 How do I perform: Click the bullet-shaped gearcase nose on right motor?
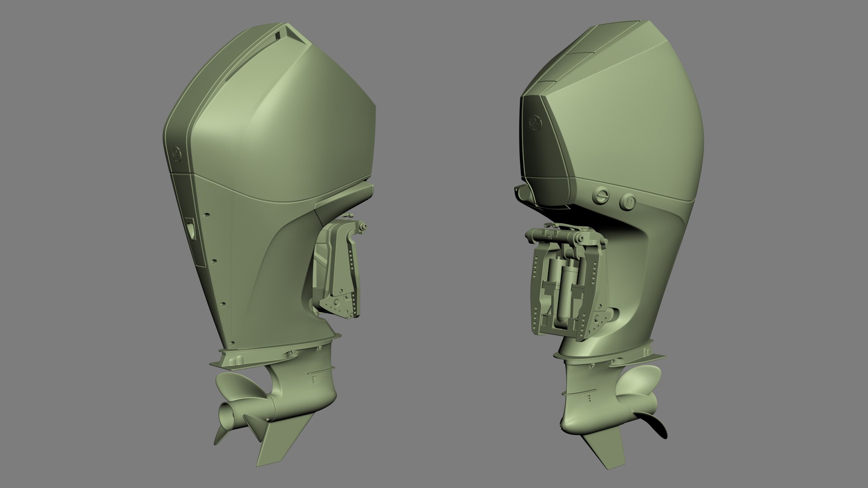coord(571,426)
